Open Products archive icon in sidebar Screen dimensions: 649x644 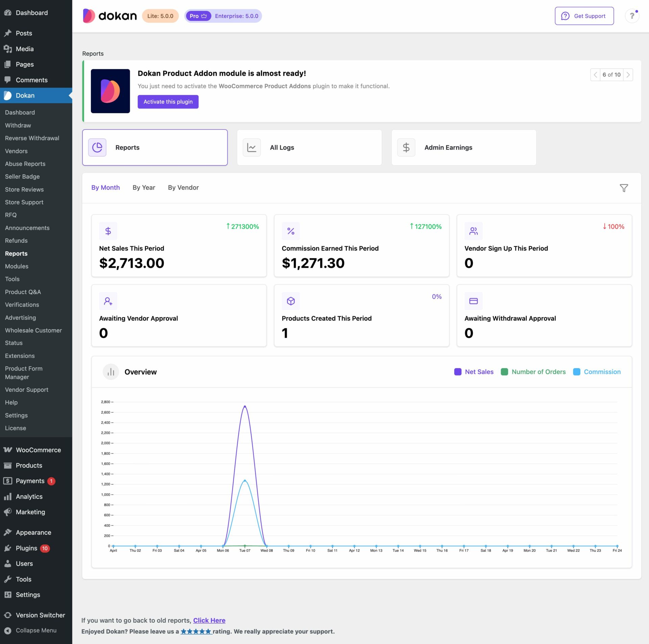8,465
